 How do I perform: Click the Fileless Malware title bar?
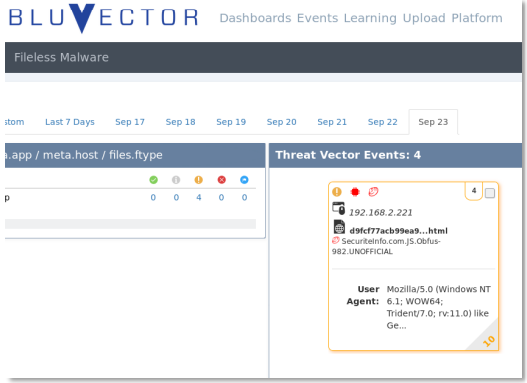(264, 57)
